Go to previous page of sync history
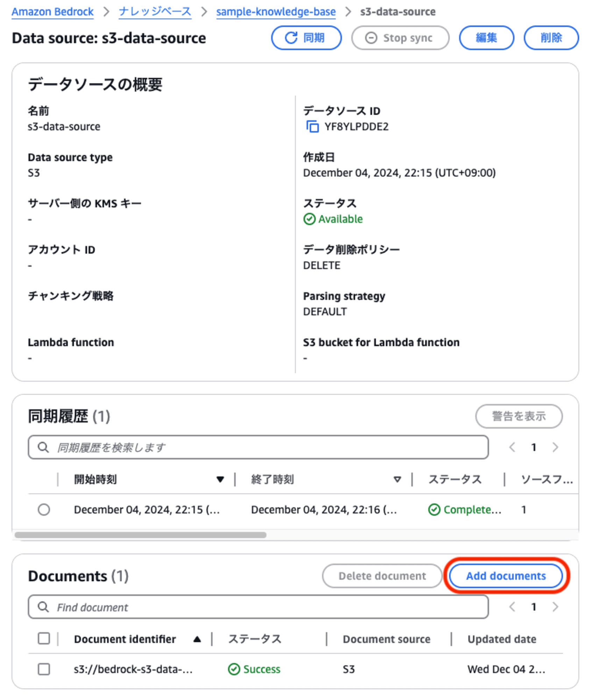 512,447
